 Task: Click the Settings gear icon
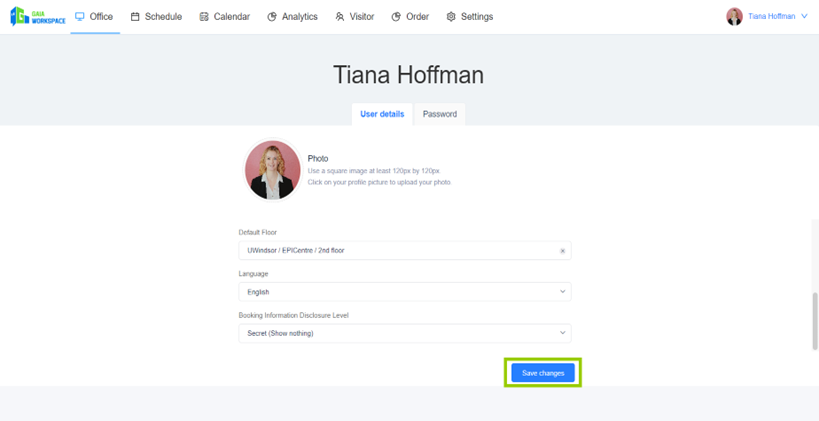pyautogui.click(x=451, y=17)
